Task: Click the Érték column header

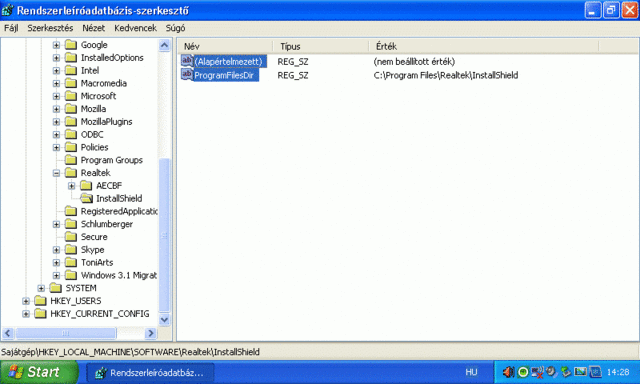Action: [484, 46]
